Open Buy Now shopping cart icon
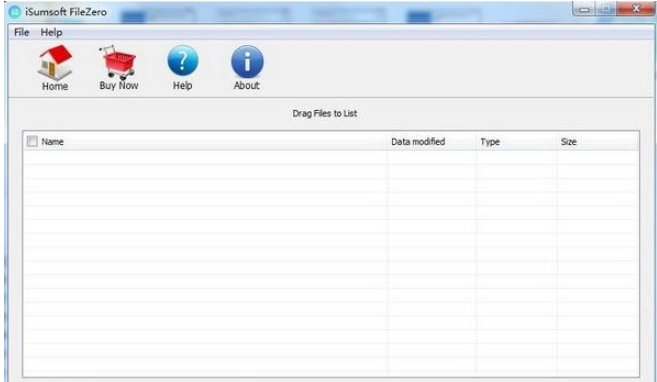This screenshot has height=382, width=657. pos(118,62)
